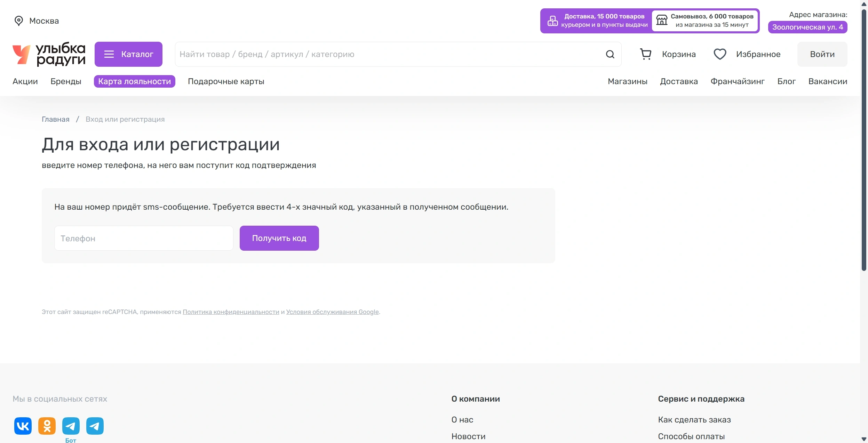Go to Главная breadcrumb
This screenshot has height=443, width=868.
click(56, 119)
